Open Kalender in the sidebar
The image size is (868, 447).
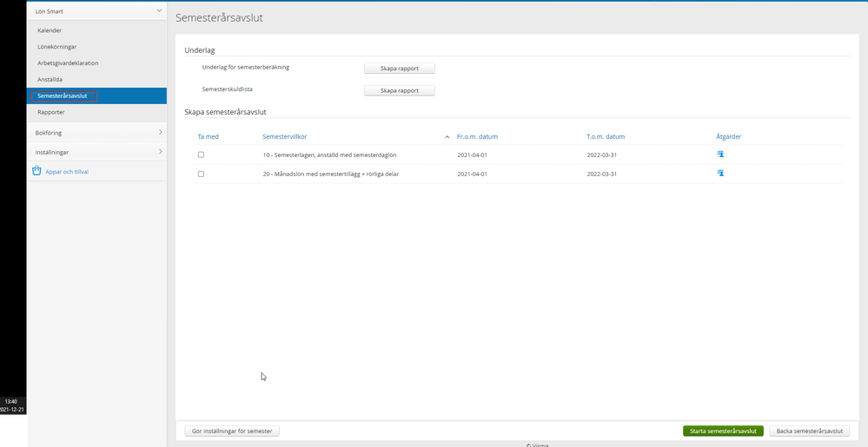(x=50, y=30)
